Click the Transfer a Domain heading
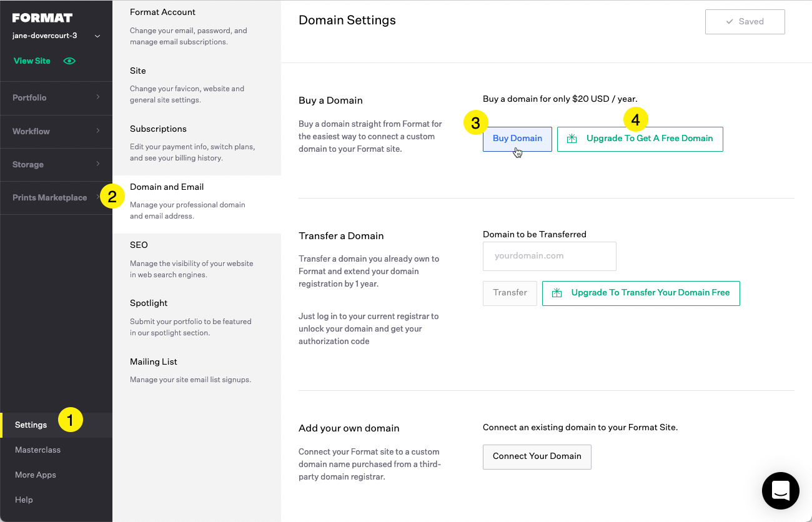 [x=341, y=236]
